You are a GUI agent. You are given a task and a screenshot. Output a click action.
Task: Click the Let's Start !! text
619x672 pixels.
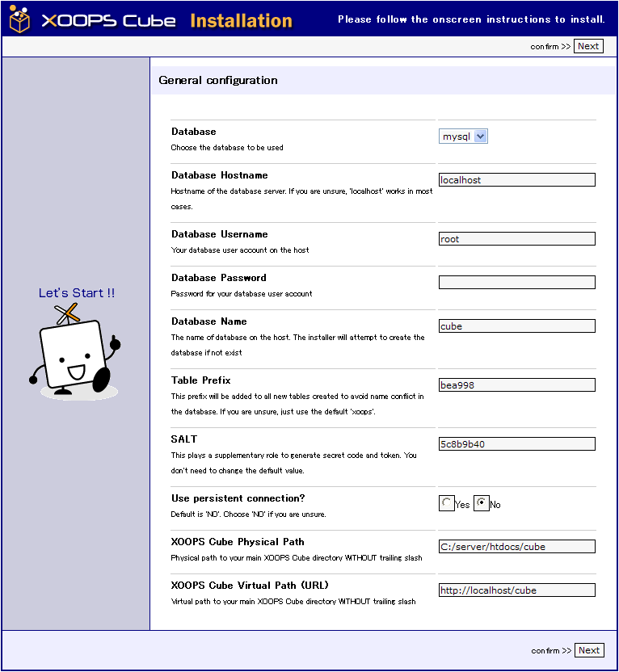tap(77, 293)
